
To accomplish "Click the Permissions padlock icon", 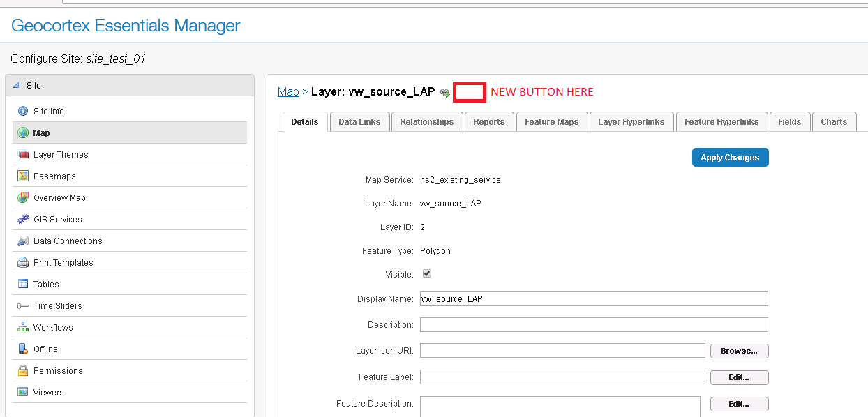I will coord(23,370).
